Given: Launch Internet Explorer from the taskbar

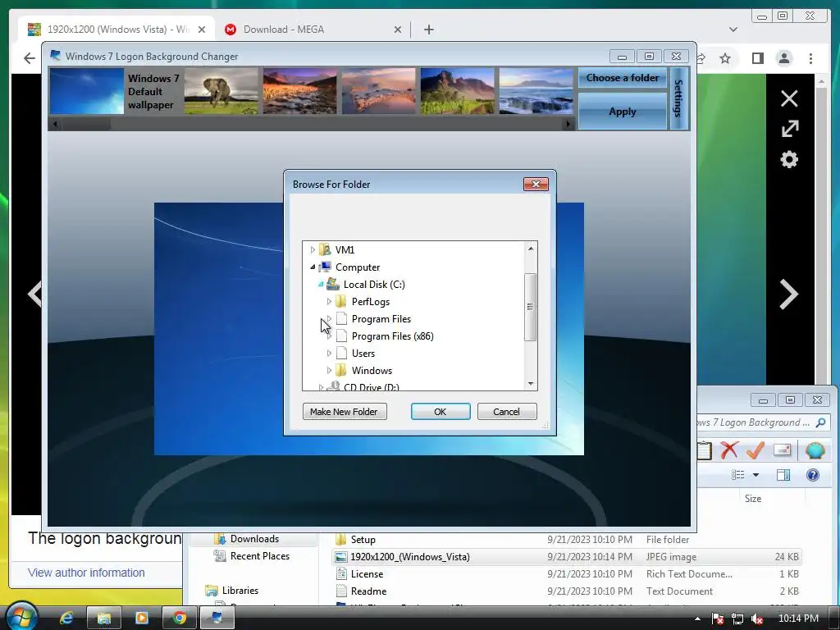Looking at the screenshot, I should click(66, 619).
